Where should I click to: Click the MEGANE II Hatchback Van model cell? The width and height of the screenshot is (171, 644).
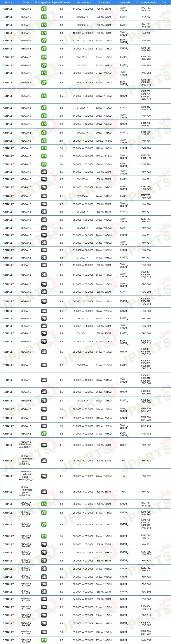pos(26,445)
